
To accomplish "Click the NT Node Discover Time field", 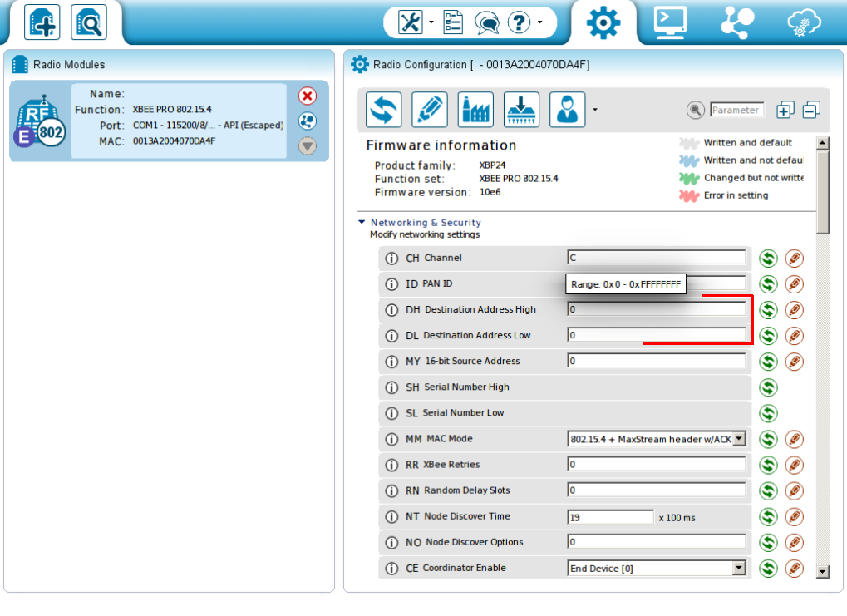I will click(610, 517).
